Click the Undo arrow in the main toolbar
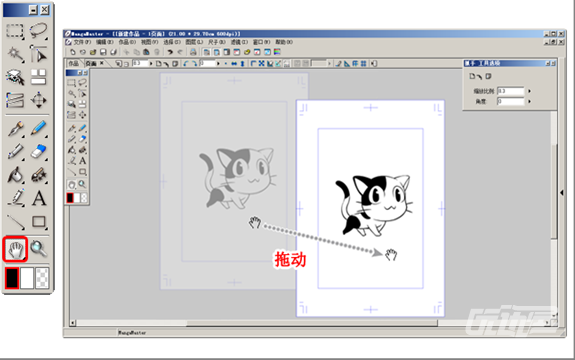575x360 pixels. click(x=170, y=52)
